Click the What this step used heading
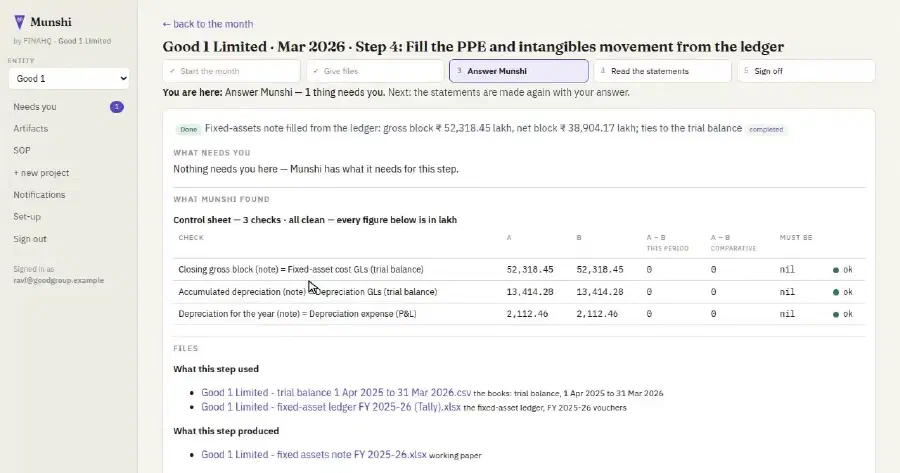Viewport: 900px width, 473px height. (x=216, y=369)
